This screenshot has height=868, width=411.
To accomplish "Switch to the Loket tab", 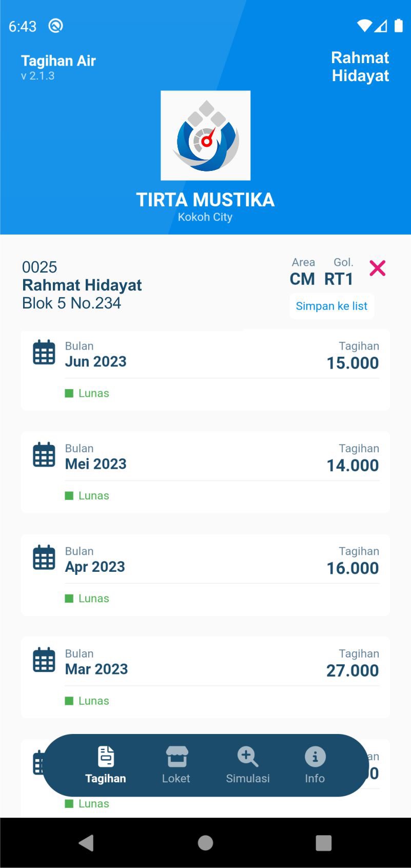I will click(176, 765).
